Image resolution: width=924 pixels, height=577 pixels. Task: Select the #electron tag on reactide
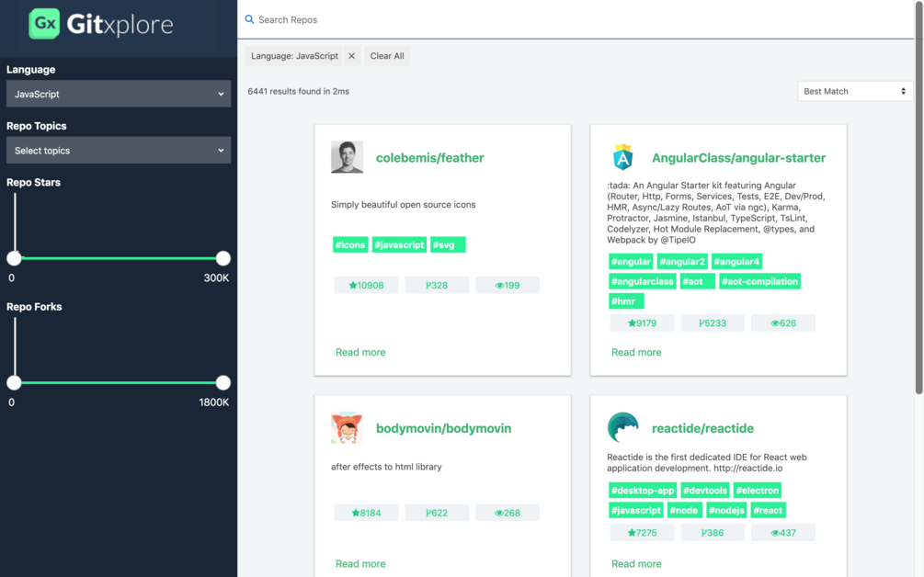(757, 490)
